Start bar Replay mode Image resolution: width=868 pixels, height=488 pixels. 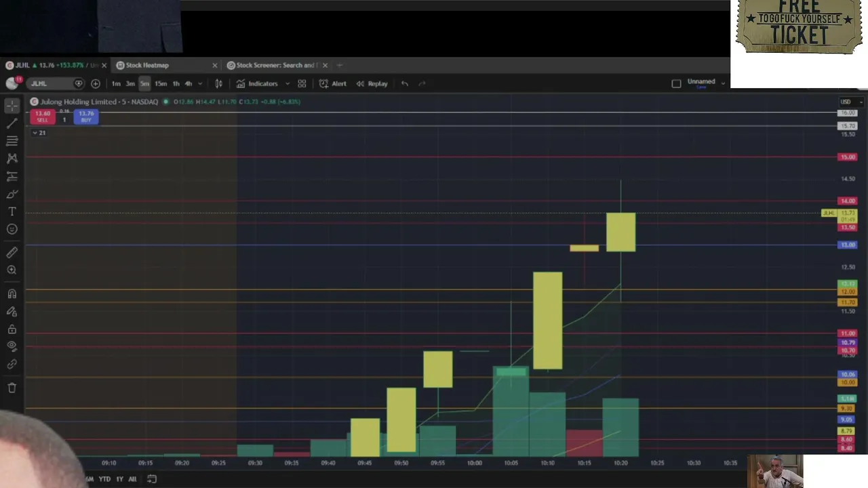click(x=372, y=83)
